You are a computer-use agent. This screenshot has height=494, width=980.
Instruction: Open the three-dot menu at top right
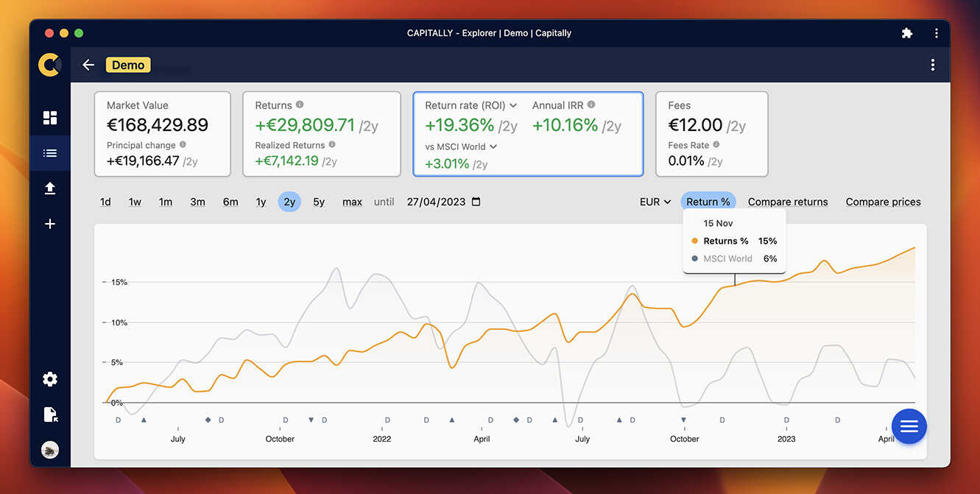[x=932, y=65]
